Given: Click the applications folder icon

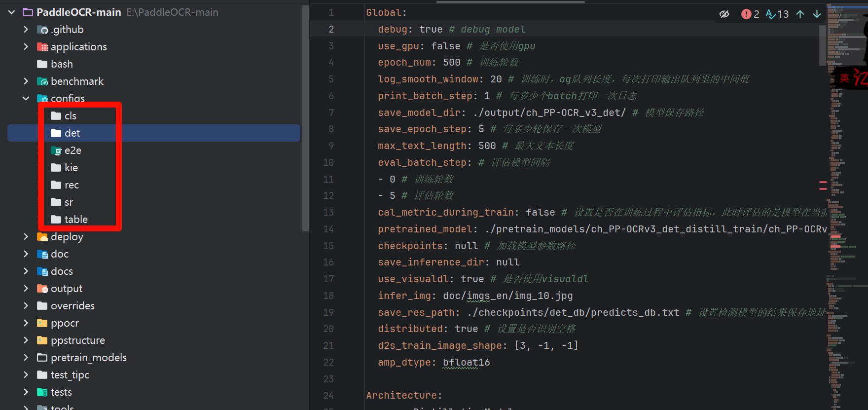Looking at the screenshot, I should coord(42,47).
